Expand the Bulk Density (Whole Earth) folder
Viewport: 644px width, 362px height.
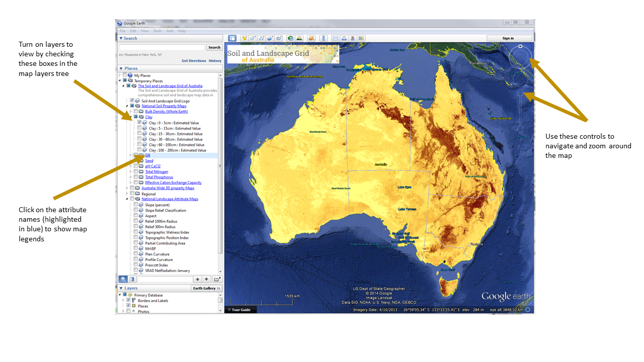tap(131, 112)
